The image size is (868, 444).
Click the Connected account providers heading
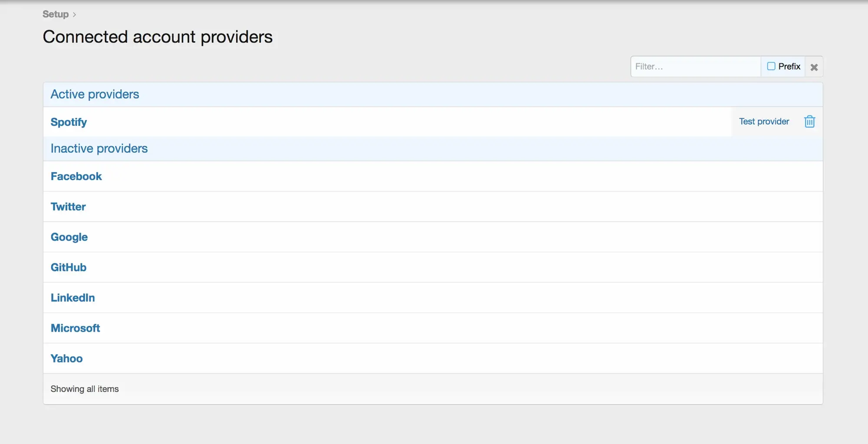(x=158, y=37)
